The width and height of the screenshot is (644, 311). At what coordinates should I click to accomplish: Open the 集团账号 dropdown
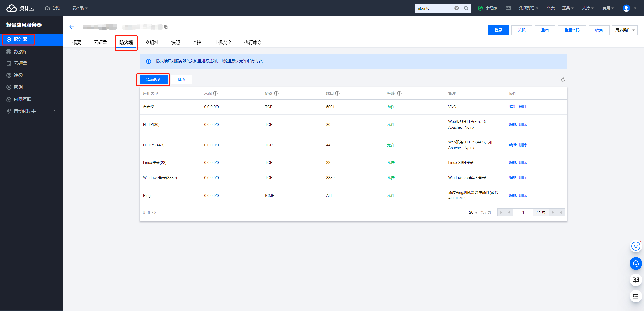point(529,8)
